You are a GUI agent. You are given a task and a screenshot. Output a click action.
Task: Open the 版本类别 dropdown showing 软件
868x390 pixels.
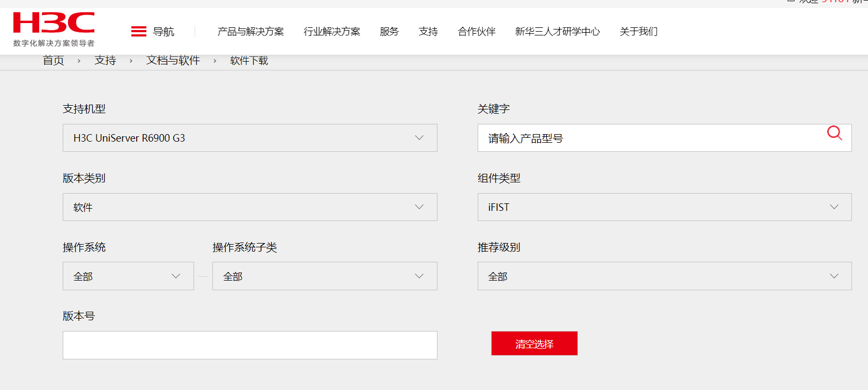[x=250, y=207]
